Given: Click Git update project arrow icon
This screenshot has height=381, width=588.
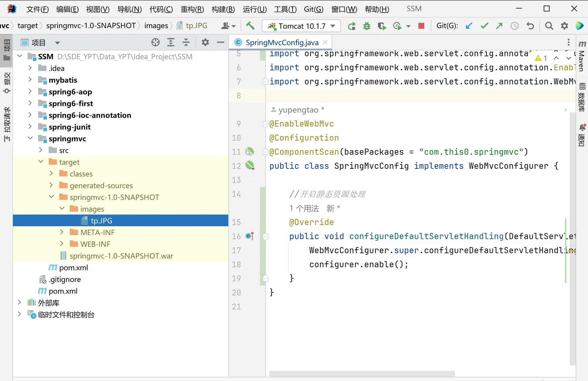Looking at the screenshot, I should [469, 26].
